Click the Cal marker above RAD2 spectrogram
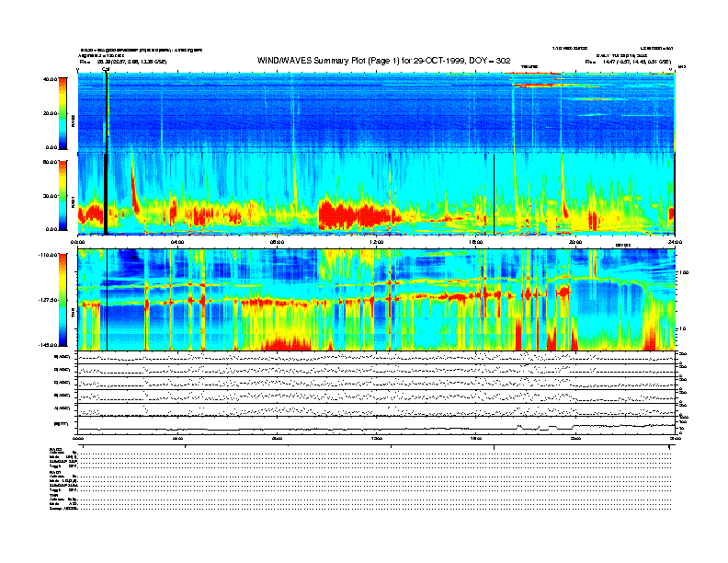The image size is (728, 563). point(106,69)
